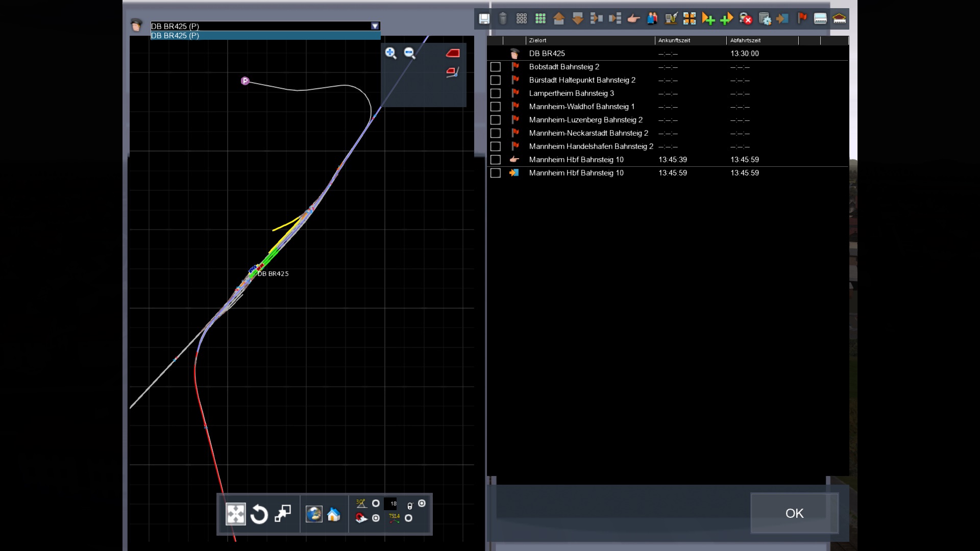This screenshot has width=980, height=551.
Task: Click the trash can delete icon
Action: pos(503,19)
